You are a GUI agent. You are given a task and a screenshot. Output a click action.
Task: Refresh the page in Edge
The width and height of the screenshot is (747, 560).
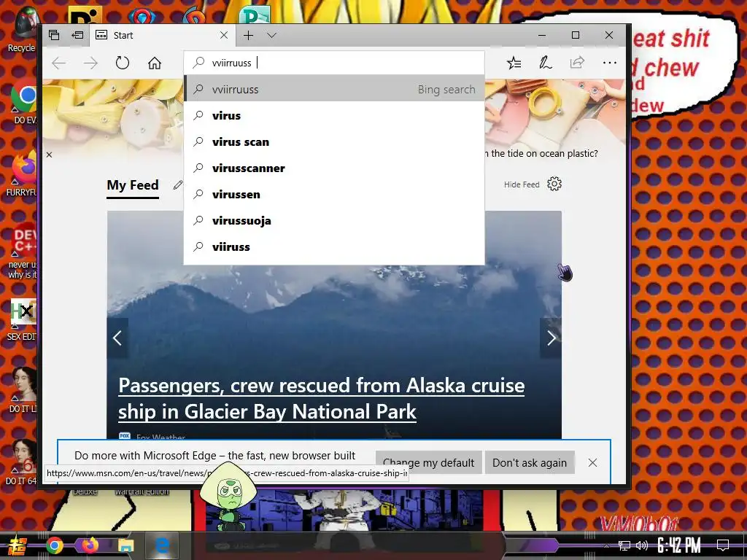pyautogui.click(x=123, y=63)
